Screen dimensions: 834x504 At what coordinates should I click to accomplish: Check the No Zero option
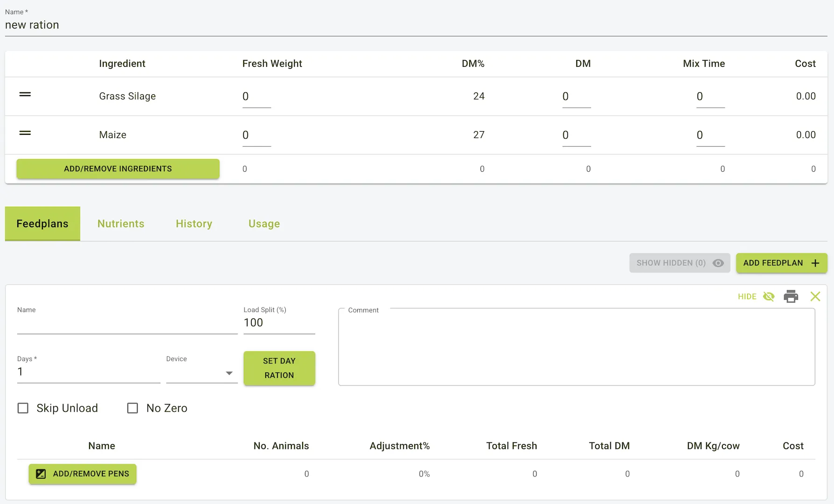pyautogui.click(x=133, y=408)
